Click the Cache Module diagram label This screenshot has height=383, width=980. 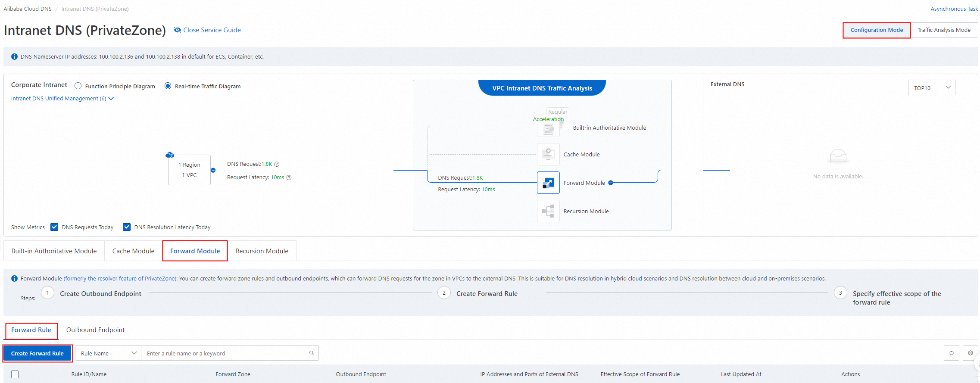tap(581, 155)
